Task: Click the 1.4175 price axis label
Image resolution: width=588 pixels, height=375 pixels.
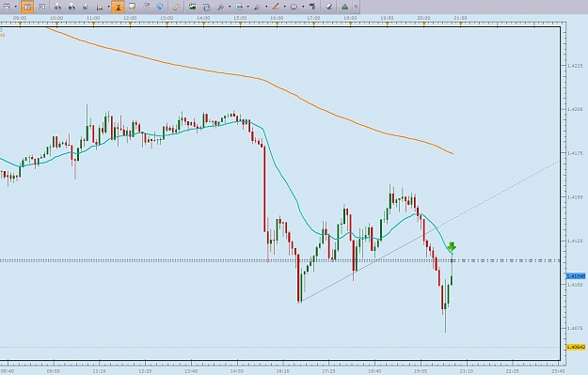Action: [575, 153]
